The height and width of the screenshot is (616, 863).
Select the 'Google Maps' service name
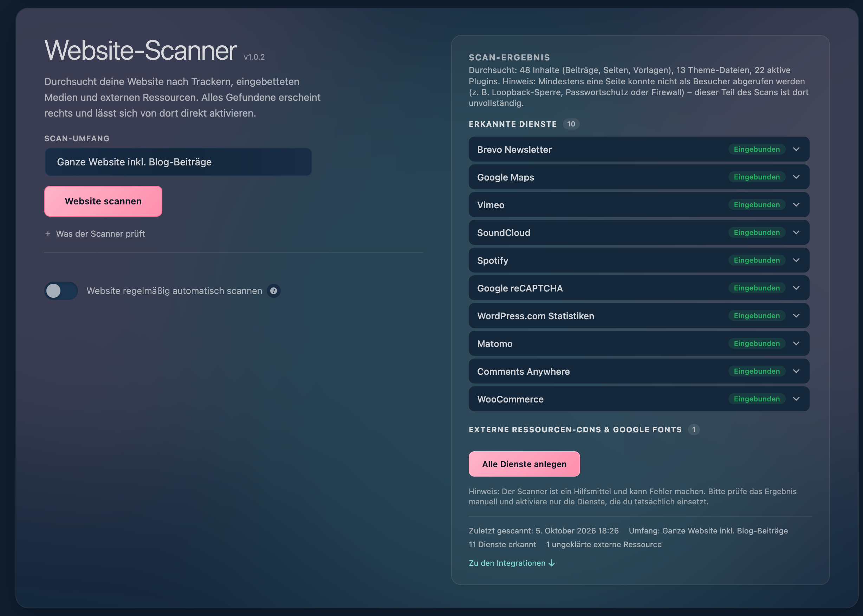click(506, 177)
